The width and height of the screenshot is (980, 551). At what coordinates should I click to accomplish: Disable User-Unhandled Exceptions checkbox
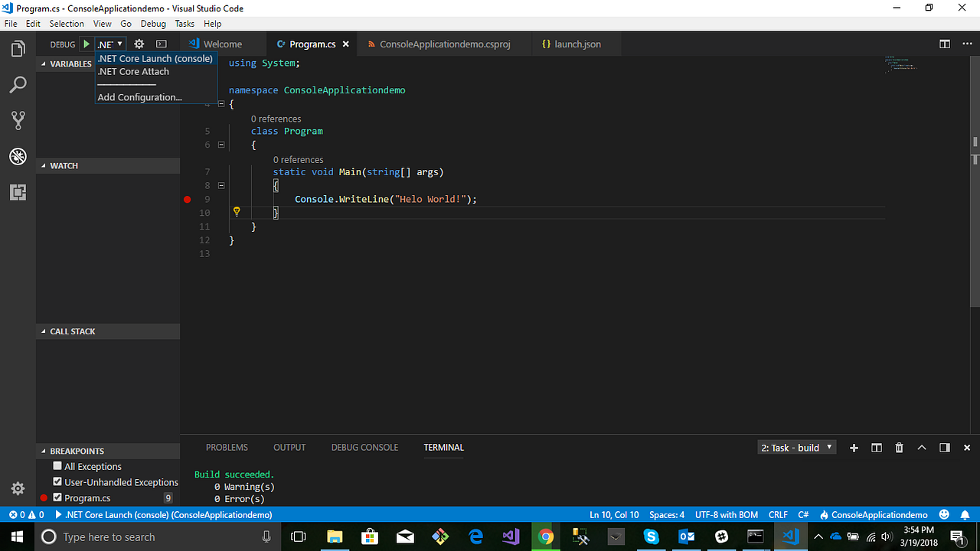point(57,481)
